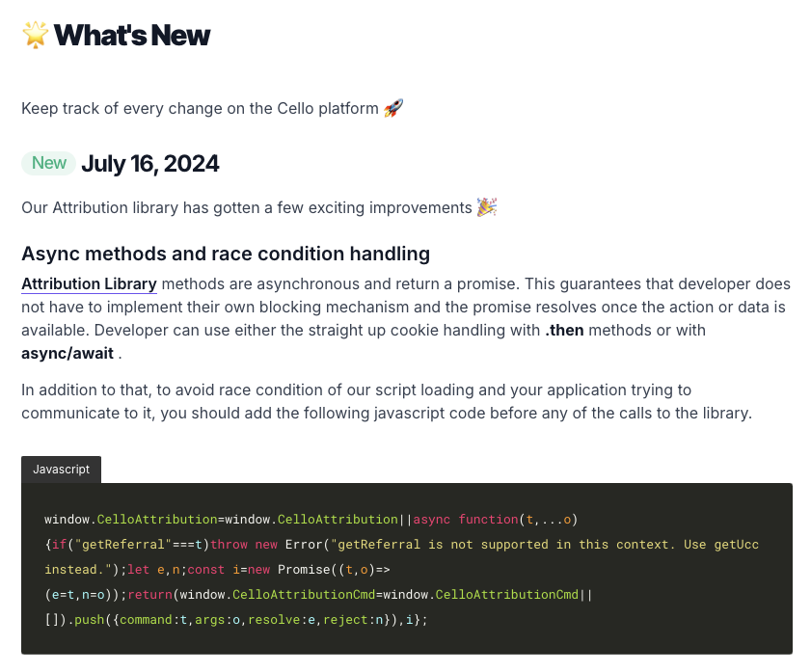Click the .push({command:t line of code

236,619
